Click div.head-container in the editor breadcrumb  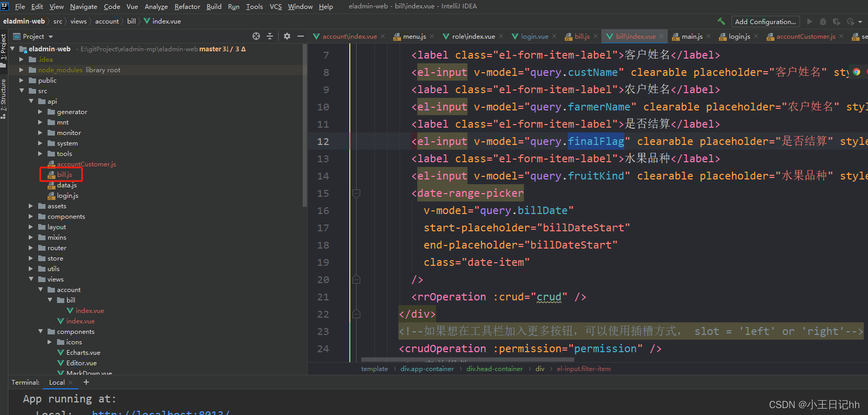(494, 369)
